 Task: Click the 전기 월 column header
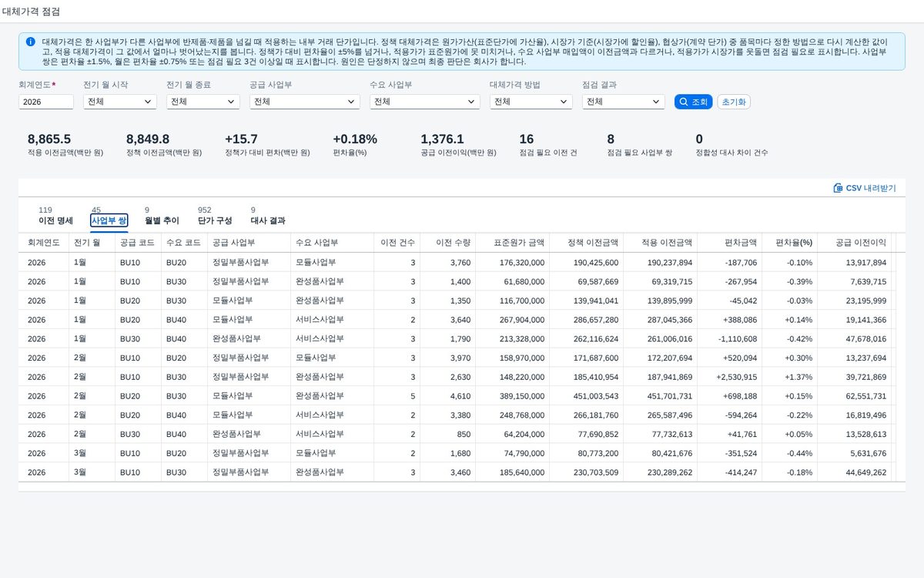(x=92, y=242)
